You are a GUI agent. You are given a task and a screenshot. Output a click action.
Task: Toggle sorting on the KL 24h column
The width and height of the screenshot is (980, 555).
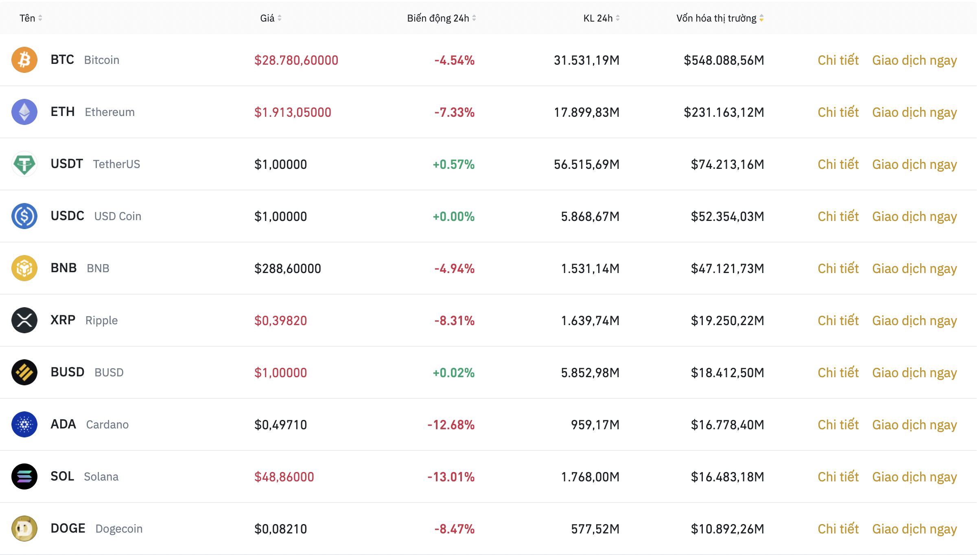(617, 18)
